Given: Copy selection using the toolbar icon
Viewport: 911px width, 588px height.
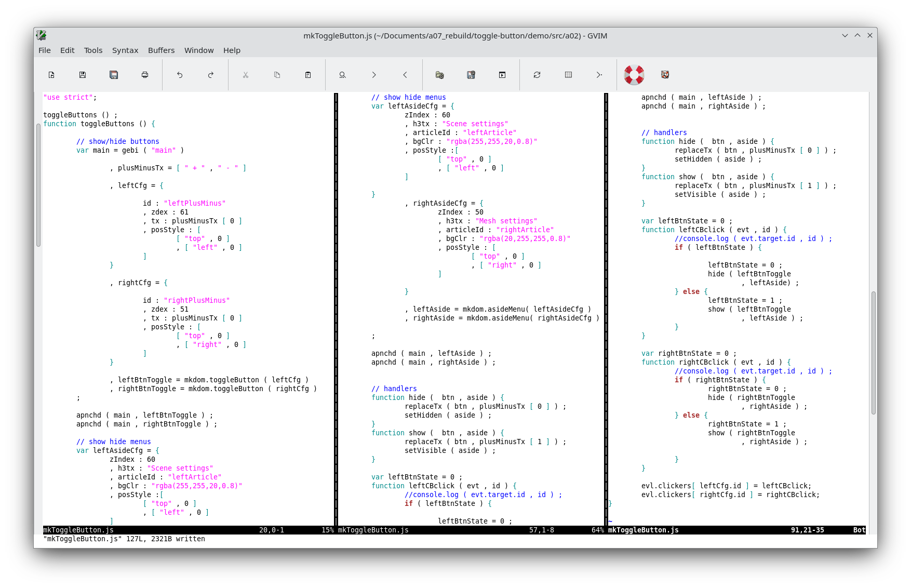Looking at the screenshot, I should (x=277, y=75).
